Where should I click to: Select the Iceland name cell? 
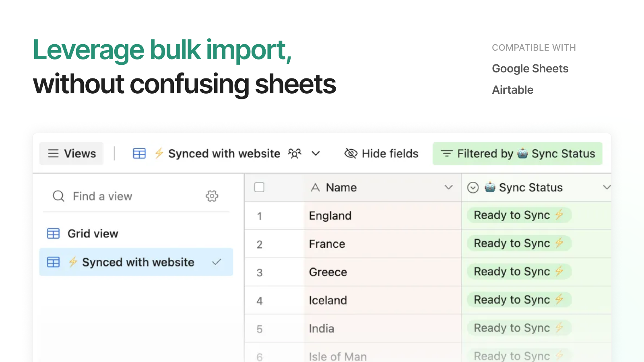click(382, 300)
